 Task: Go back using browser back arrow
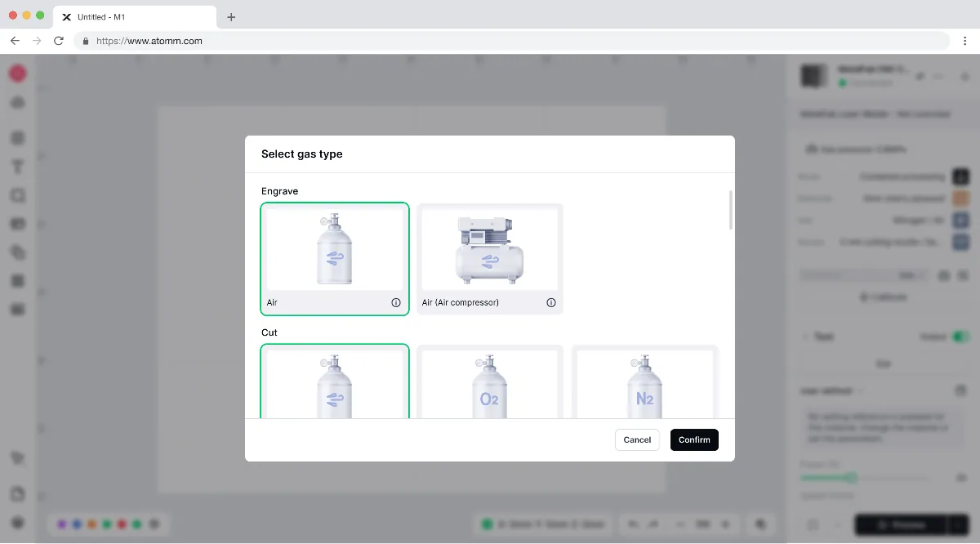[x=15, y=40]
